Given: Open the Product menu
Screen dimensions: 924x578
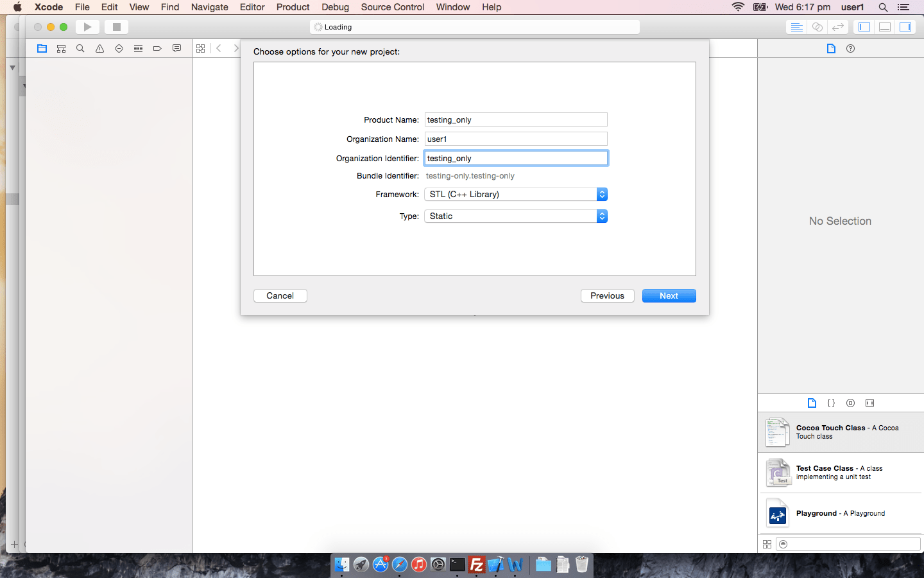Looking at the screenshot, I should [x=293, y=7].
